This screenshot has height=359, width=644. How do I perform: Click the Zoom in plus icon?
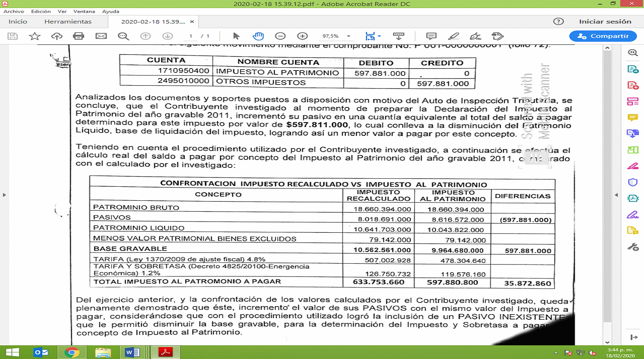[303, 36]
